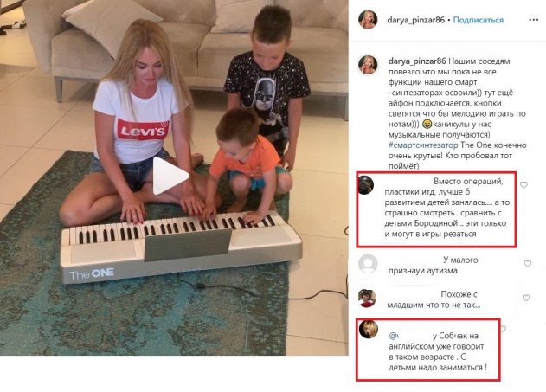Click the Подписаться follow link
This screenshot has height=392, width=546.
coord(479,20)
